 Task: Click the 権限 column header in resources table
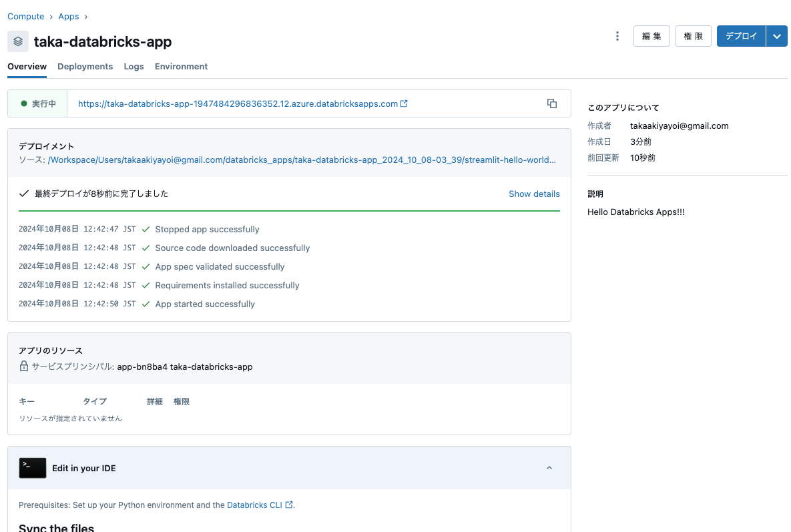tap(182, 401)
